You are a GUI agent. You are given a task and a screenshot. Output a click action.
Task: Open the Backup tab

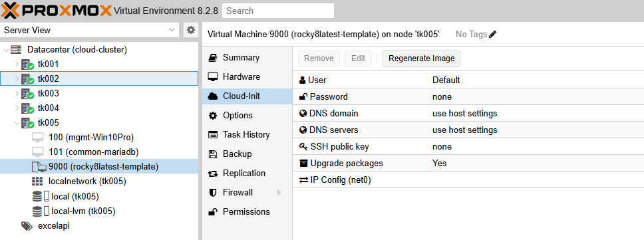[247, 154]
